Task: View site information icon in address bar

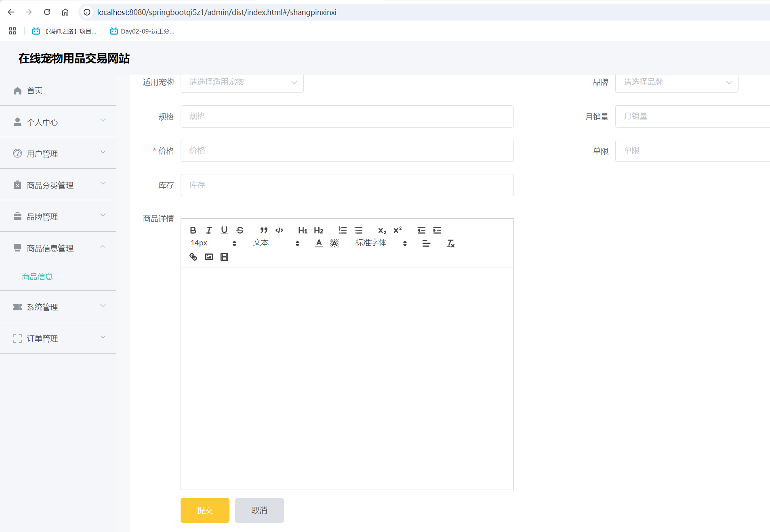Action: [x=87, y=12]
